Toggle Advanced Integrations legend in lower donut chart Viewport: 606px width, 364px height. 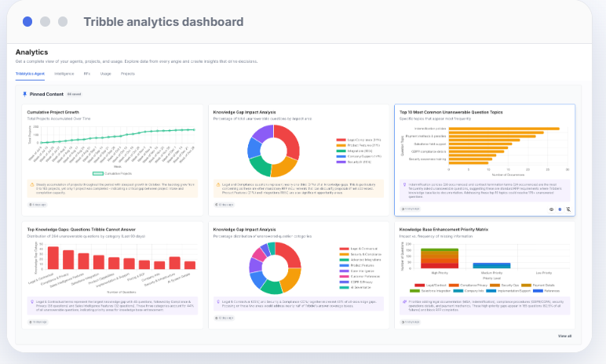(x=360, y=260)
